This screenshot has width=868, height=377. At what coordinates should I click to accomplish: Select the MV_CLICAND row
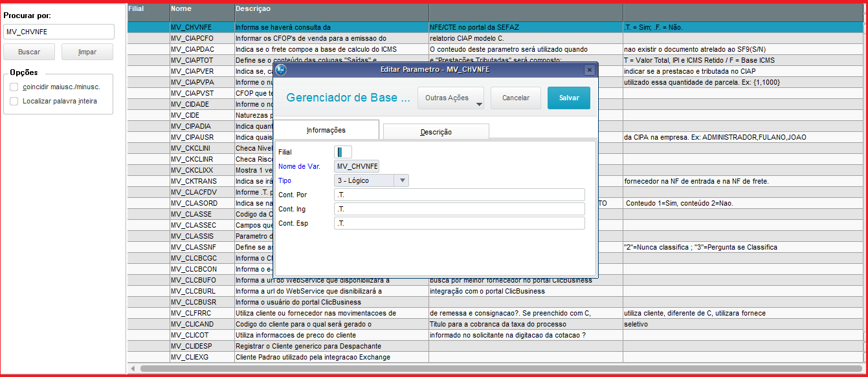(x=495, y=324)
